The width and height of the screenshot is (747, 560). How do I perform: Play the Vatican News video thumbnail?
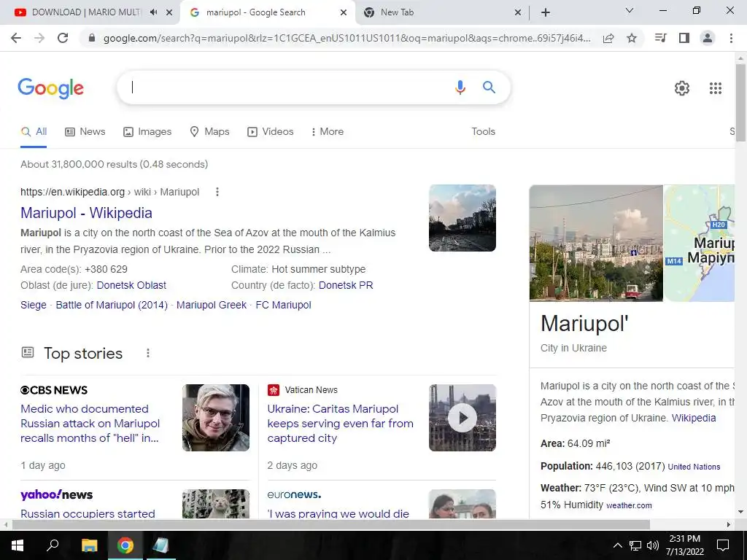tap(462, 418)
